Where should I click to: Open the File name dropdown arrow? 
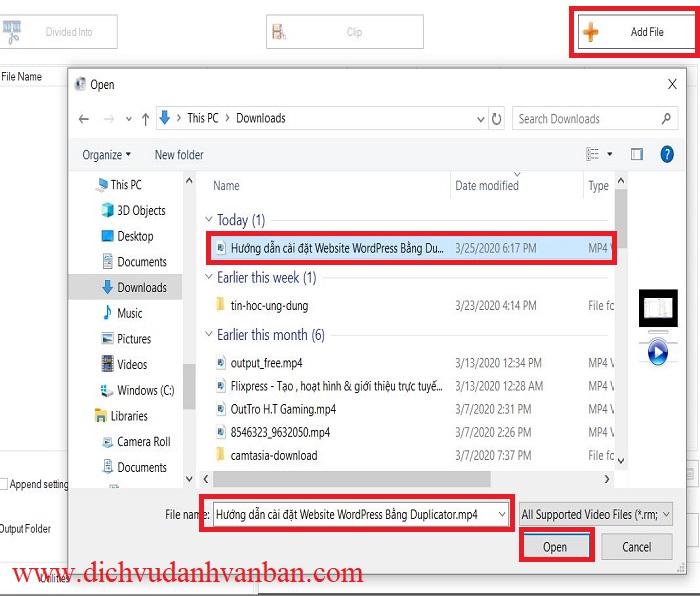coord(502,515)
